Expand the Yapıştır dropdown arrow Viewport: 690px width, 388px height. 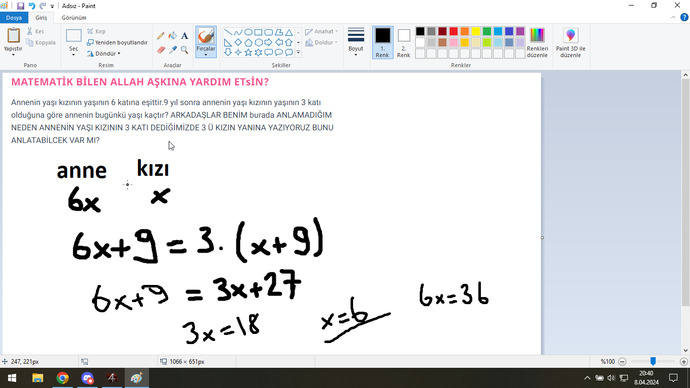13,55
